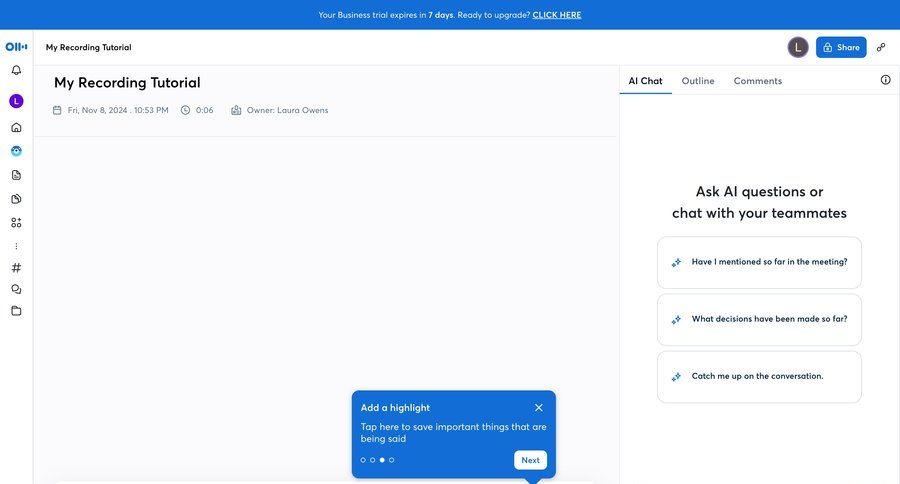Expand the three-dot more menu in sidebar
The height and width of the screenshot is (484, 900).
(x=16, y=246)
